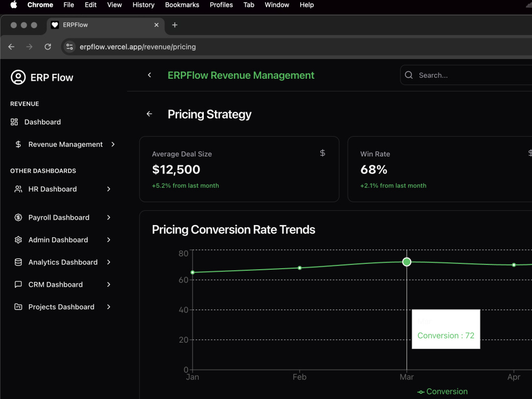Open a new browser tab with plus button
This screenshot has width=532, height=399.
point(174,25)
